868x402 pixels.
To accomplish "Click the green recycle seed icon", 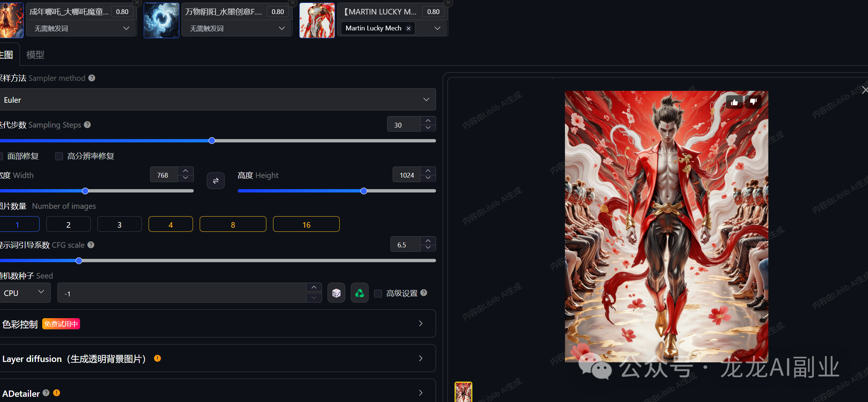I will (x=359, y=293).
